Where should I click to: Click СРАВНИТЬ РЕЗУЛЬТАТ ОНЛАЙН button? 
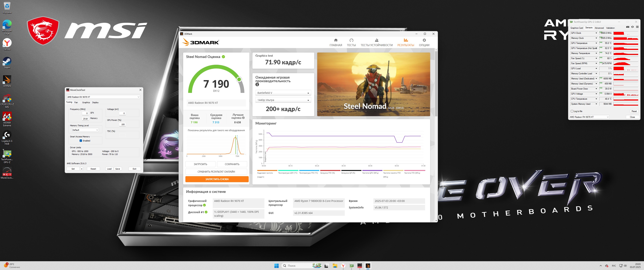pyautogui.click(x=216, y=171)
